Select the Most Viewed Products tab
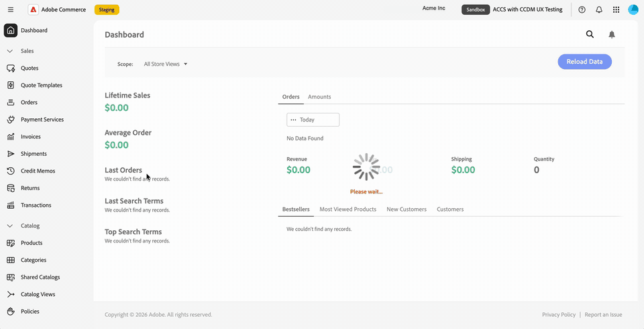 [348, 209]
